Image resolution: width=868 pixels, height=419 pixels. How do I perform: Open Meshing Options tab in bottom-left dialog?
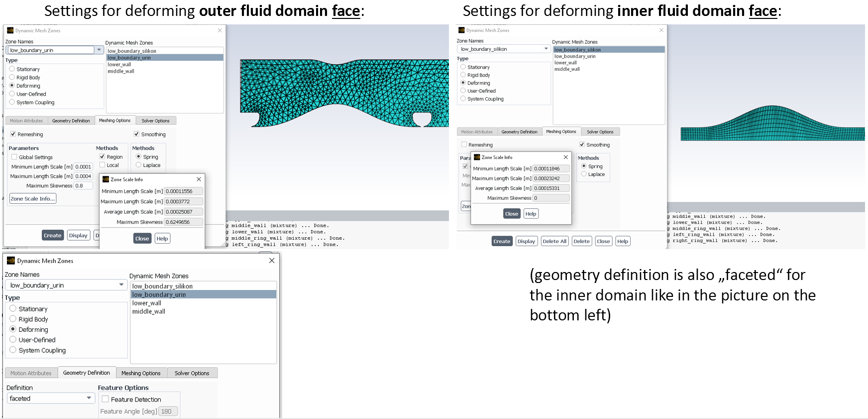pos(141,373)
